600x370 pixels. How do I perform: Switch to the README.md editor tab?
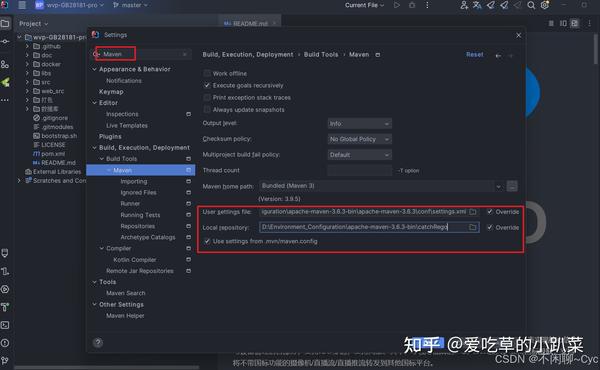(x=250, y=23)
